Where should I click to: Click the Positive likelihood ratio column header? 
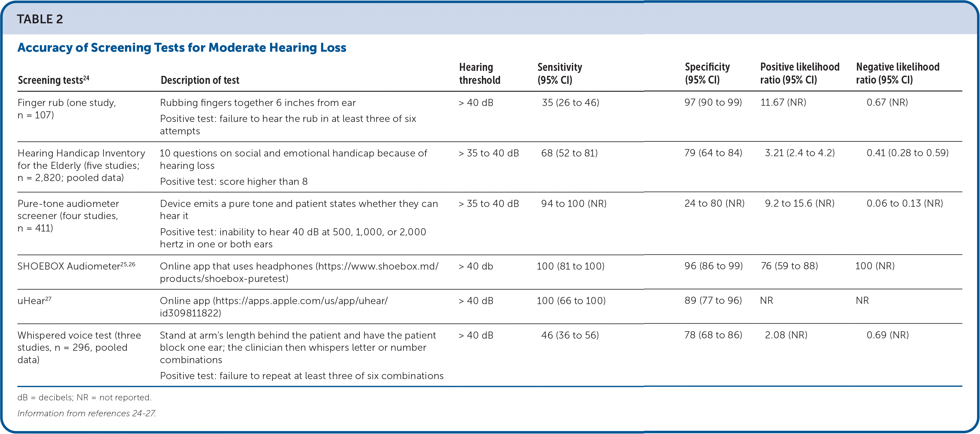(800, 74)
